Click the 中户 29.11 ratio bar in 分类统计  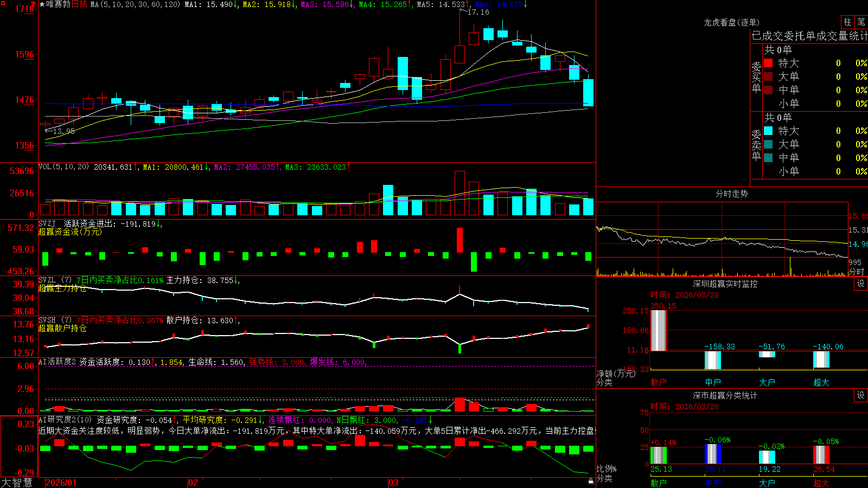[713, 454]
